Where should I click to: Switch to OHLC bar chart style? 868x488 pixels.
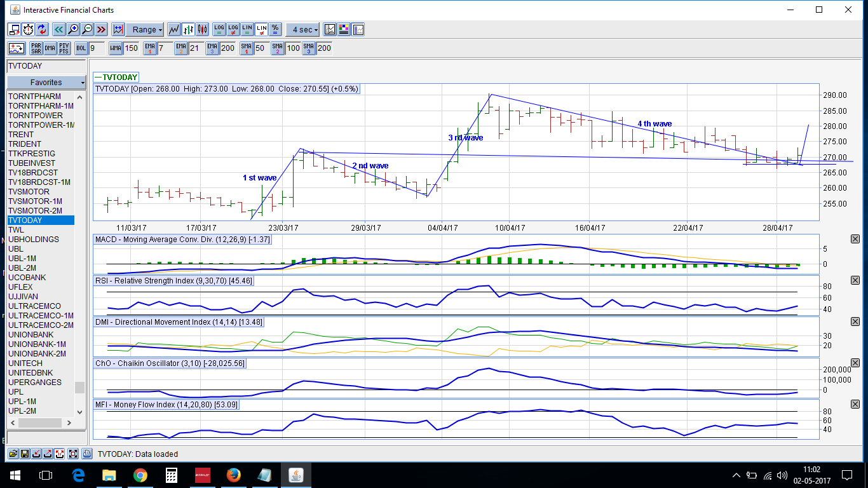tap(188, 29)
